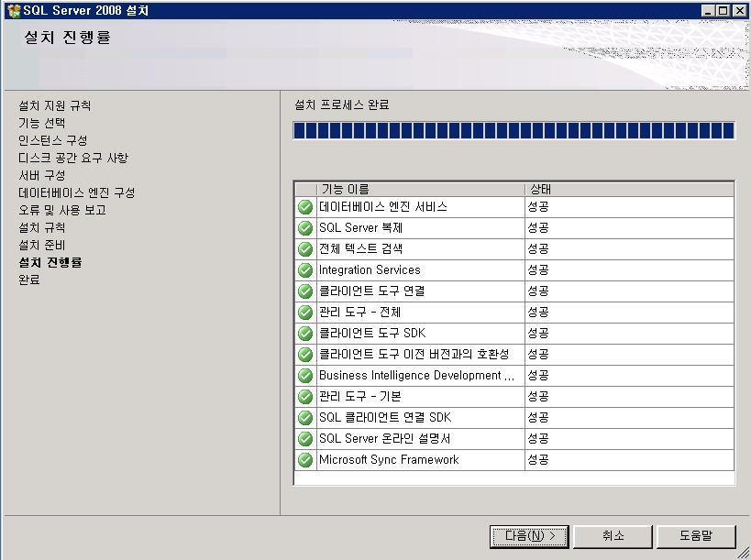Click 클라이언트 도구 SDK feature name
Viewport: 751px width, 560px height.
(372, 333)
